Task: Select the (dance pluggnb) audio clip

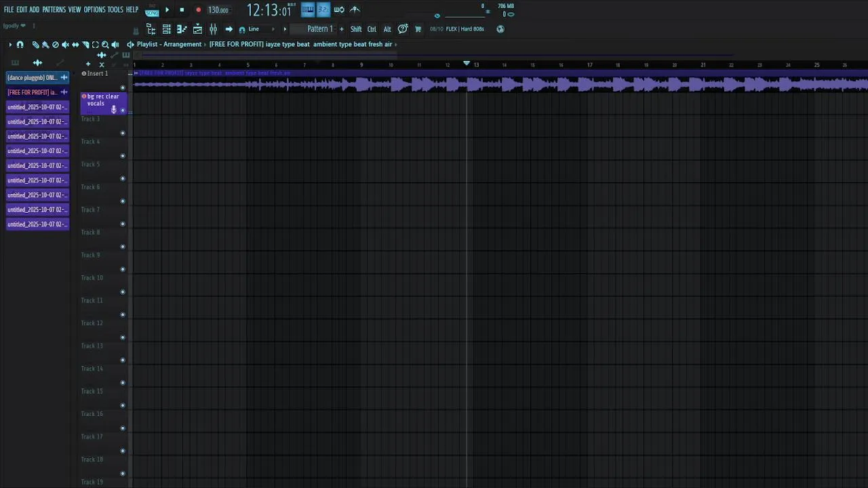Action: pyautogui.click(x=37, y=77)
